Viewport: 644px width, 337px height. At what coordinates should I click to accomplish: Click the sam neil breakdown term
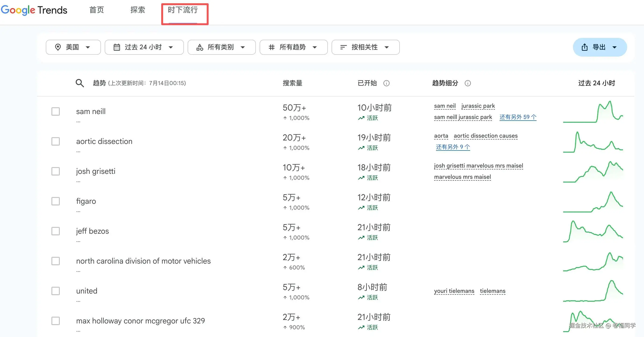click(x=445, y=106)
